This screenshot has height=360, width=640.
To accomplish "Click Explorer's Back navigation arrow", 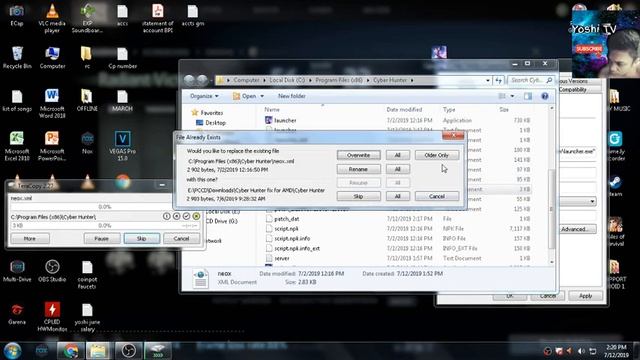I will click(189, 80).
